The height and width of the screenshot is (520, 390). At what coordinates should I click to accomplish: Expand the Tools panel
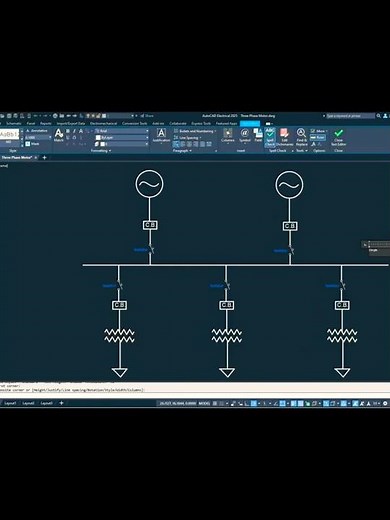[x=302, y=151]
